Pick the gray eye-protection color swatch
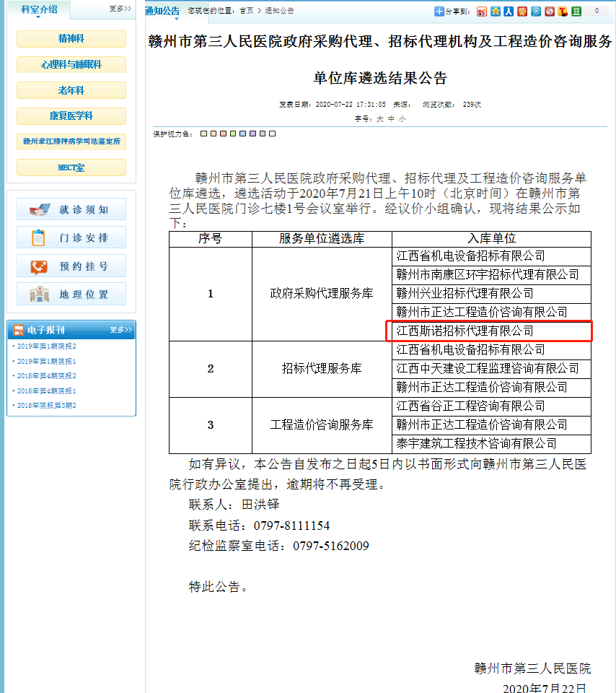This screenshot has height=693, width=616. tap(263, 134)
